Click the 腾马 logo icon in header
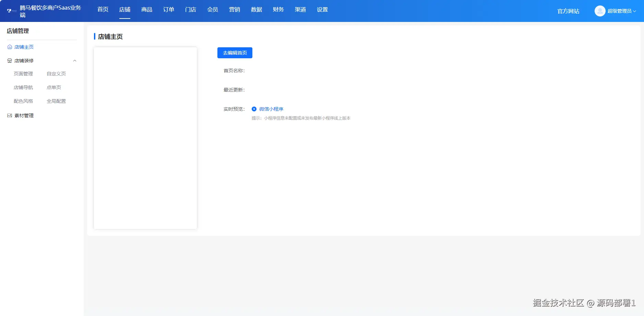The width and height of the screenshot is (644, 316). [12, 11]
